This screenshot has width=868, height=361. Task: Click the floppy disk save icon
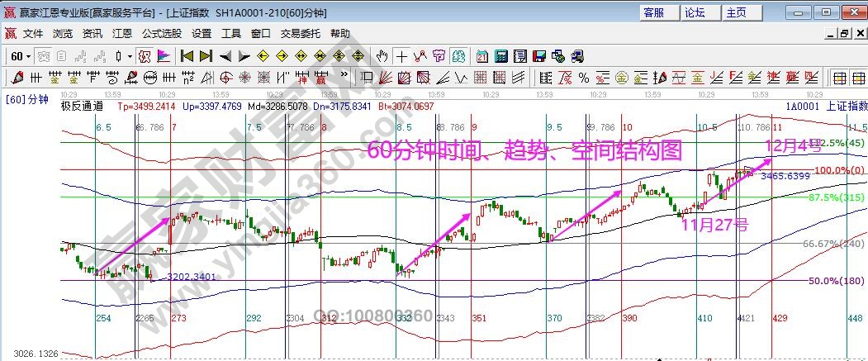(x=539, y=56)
